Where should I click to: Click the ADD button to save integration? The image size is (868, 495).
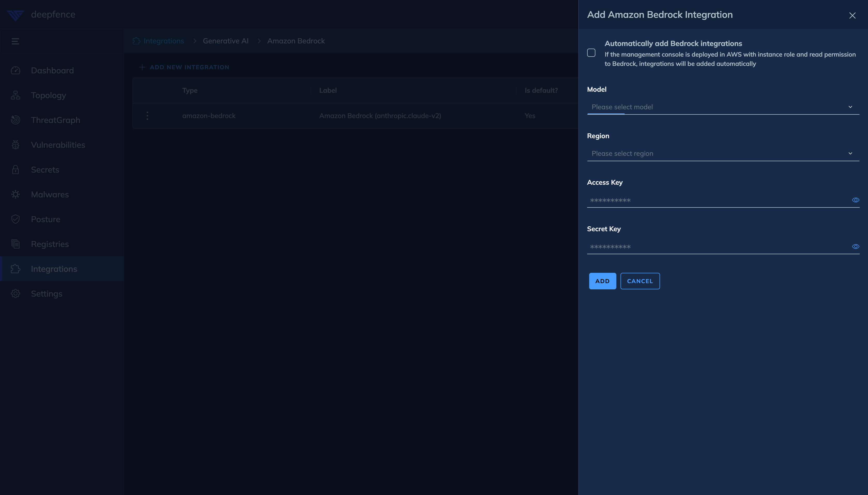(x=602, y=281)
